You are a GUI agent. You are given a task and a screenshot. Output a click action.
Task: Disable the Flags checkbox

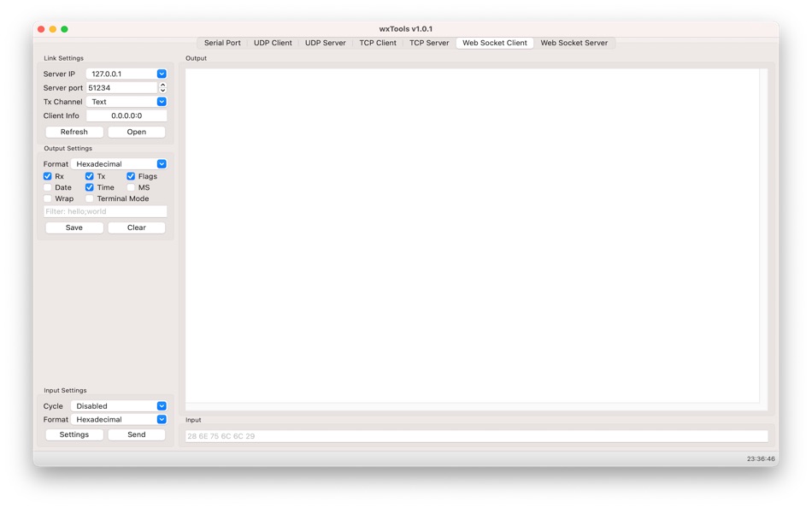coord(130,176)
